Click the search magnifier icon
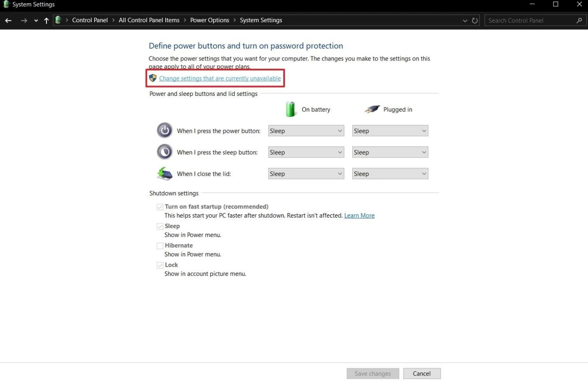This screenshot has width=588, height=381. tap(579, 20)
